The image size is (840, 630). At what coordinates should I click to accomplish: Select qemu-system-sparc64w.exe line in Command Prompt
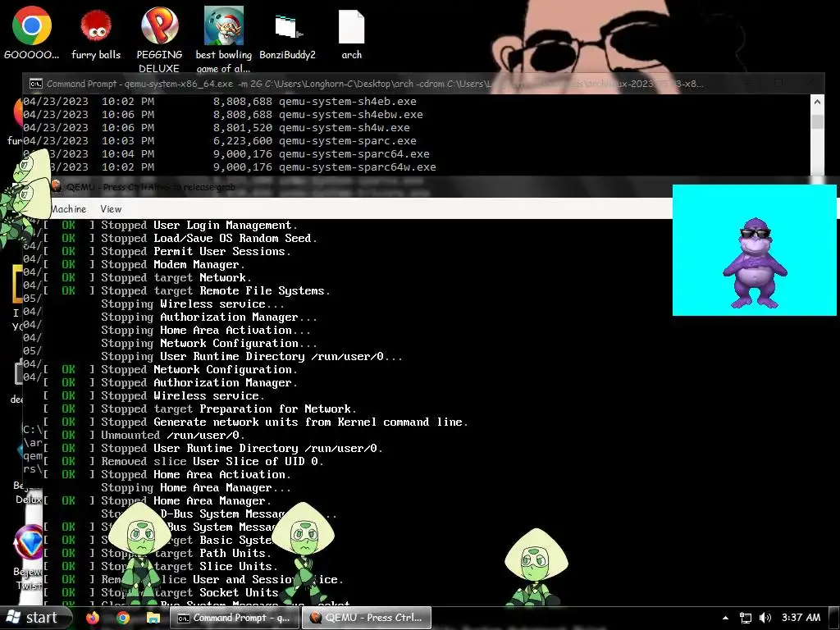[x=230, y=167]
